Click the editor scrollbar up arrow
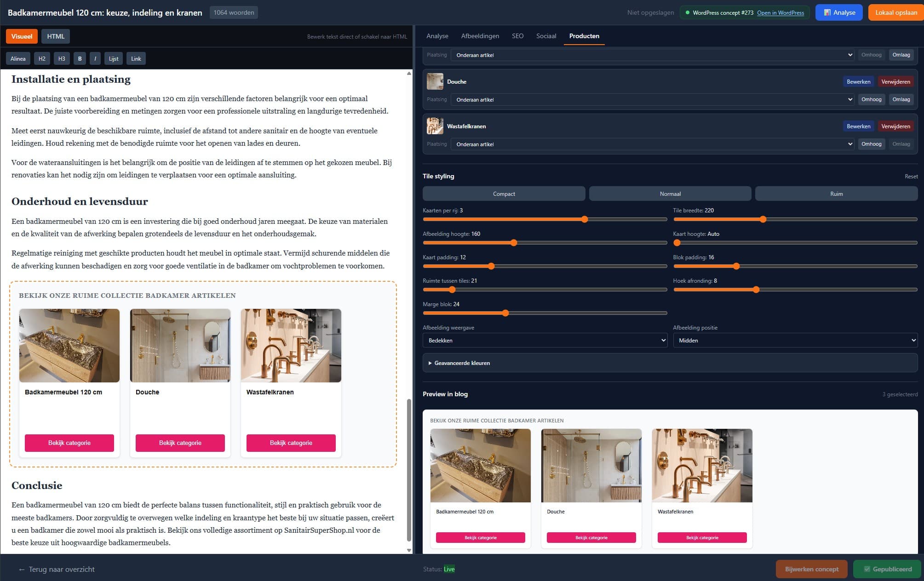This screenshot has height=581, width=924. point(409,74)
